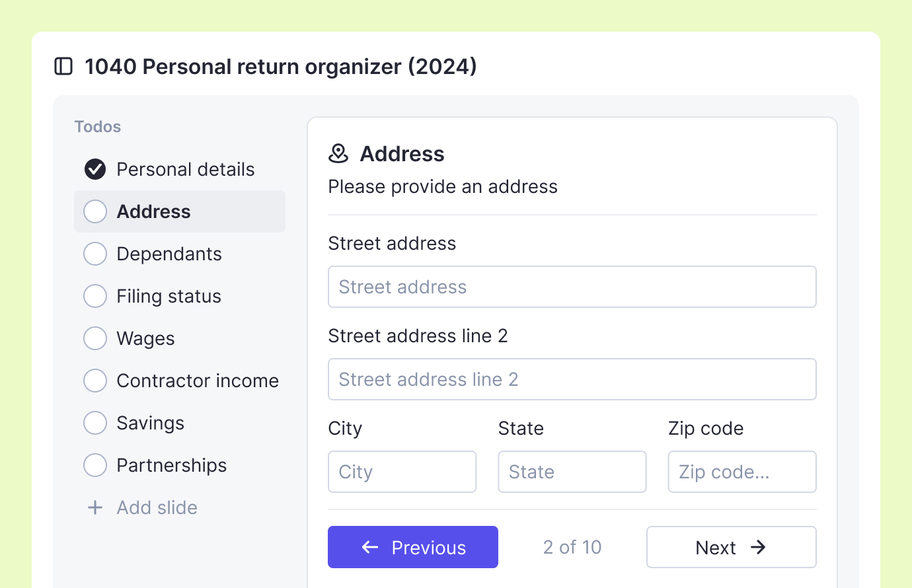
Task: Check the Wages todo circle
Action: (95, 338)
